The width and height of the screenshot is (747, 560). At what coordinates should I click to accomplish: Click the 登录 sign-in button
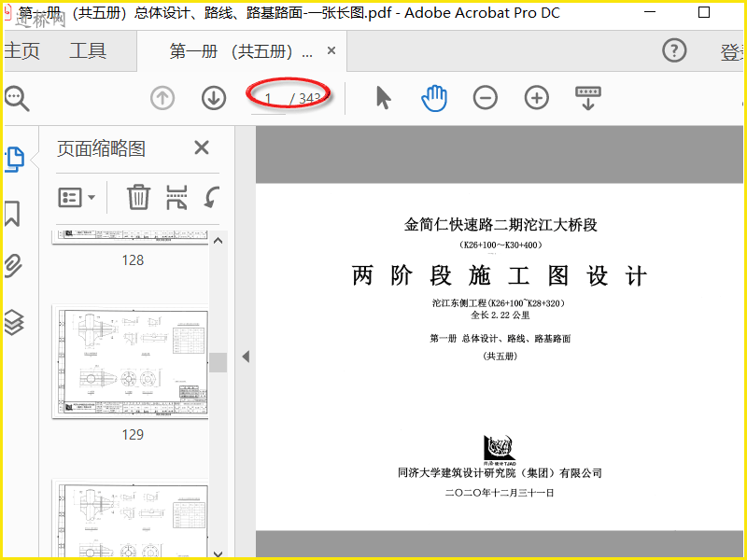click(731, 52)
